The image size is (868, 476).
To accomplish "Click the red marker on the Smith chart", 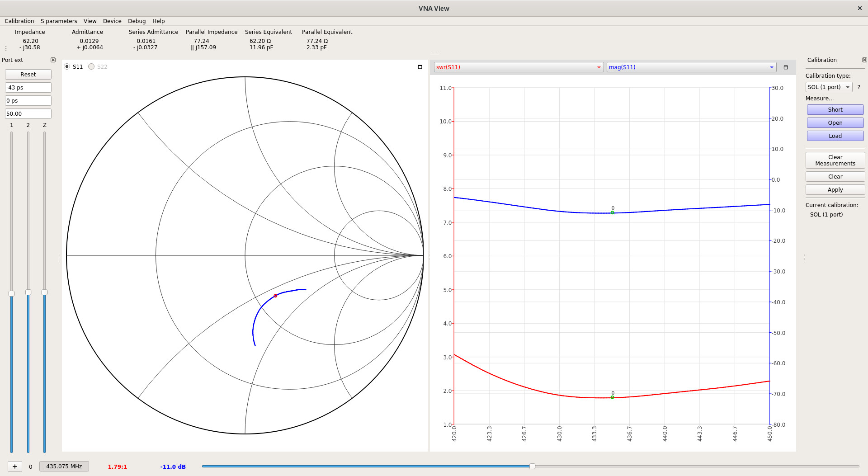I will [275, 296].
